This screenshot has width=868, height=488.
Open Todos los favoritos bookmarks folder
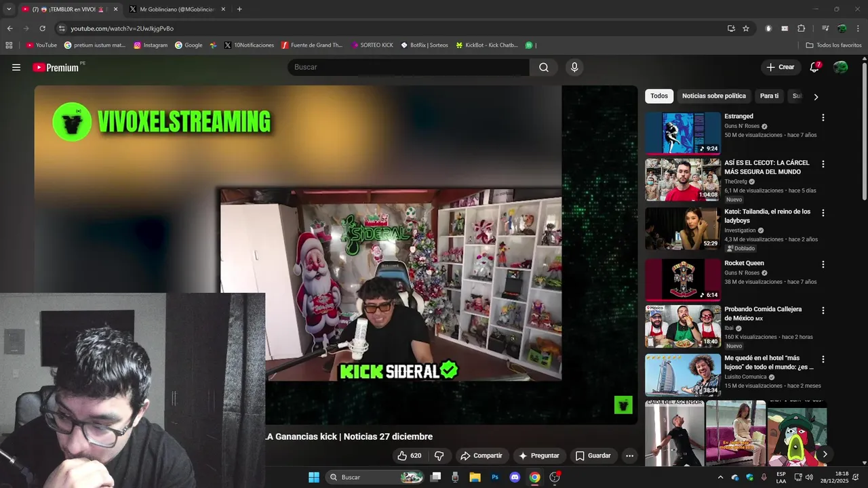click(833, 45)
